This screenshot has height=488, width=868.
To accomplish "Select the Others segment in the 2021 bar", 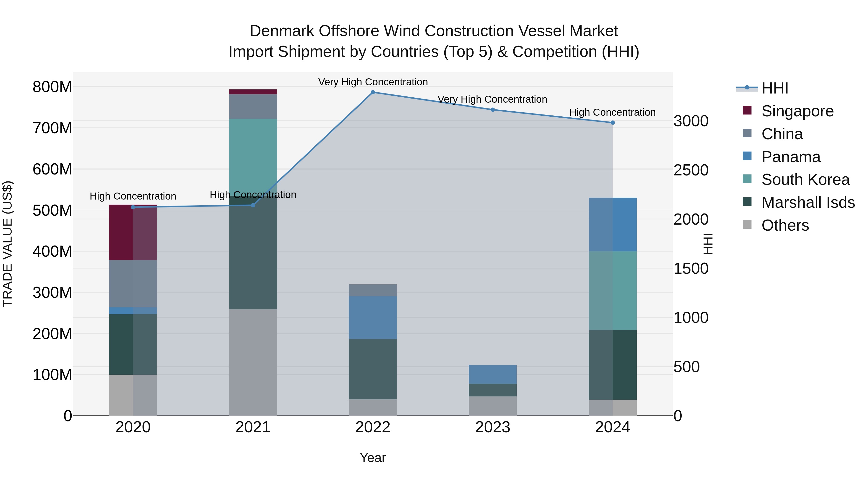I will (x=253, y=362).
